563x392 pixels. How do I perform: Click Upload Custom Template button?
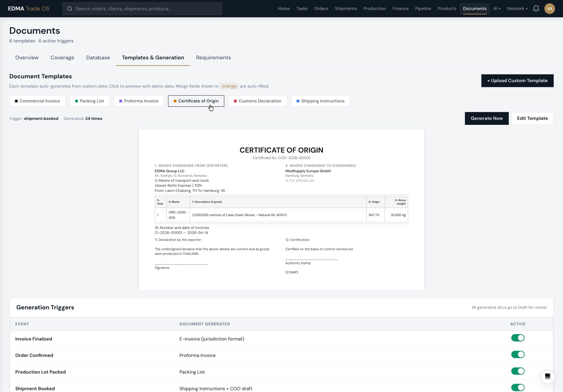pos(517,81)
